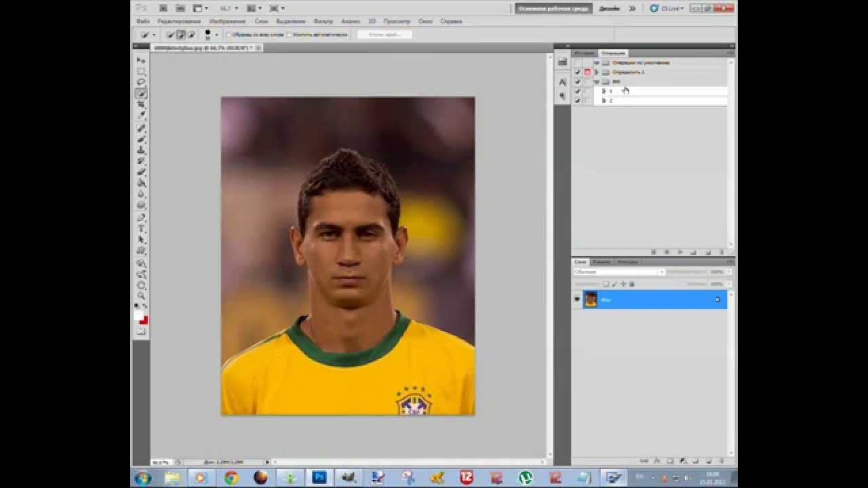Viewport: 868px width, 488px height.
Task: Select the Path Selection tool
Action: pos(141,239)
